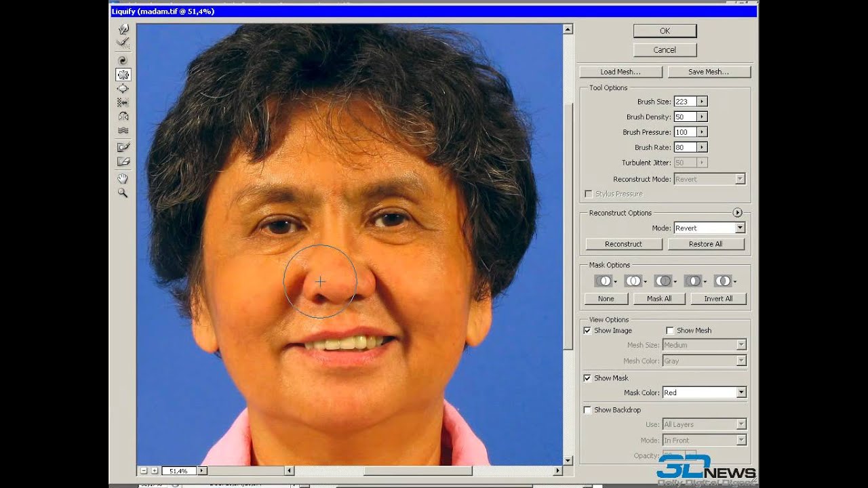Select the Twirl Clockwise tool
This screenshot has width=868, height=488.
coord(123,60)
